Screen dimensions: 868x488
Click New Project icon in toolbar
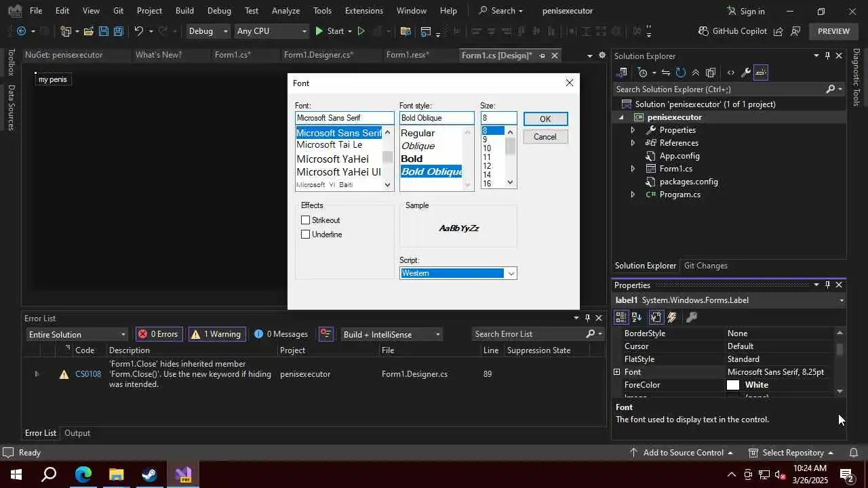coord(66,31)
